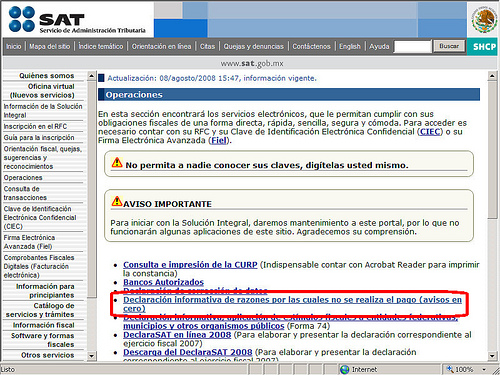Click the zoom magnifier icon in status bar
The width and height of the screenshot is (500, 375).
[450, 369]
